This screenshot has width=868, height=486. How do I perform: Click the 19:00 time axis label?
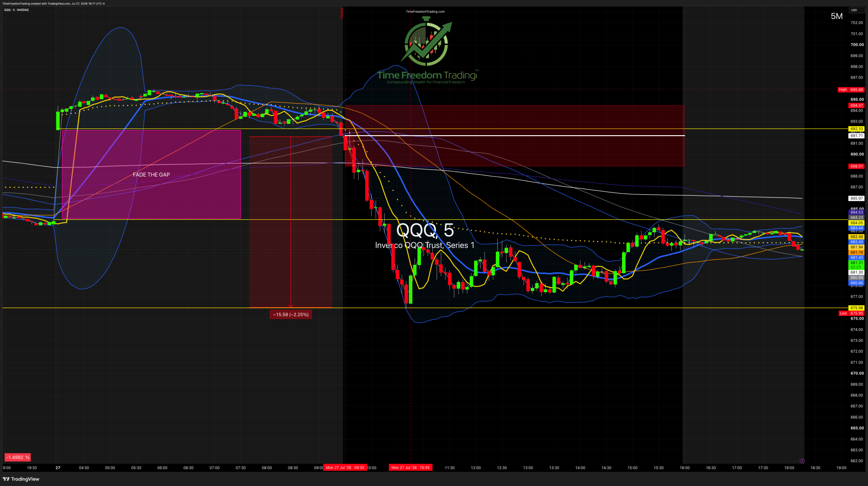(841, 468)
